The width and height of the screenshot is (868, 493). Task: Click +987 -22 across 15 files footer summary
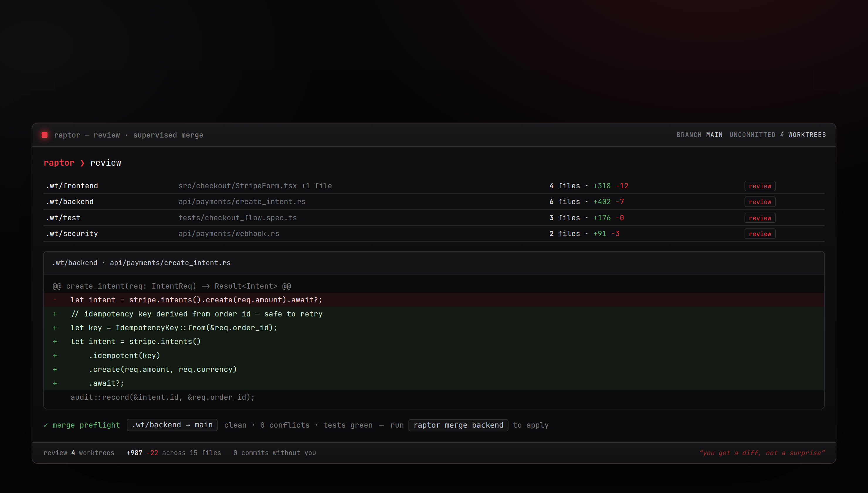tap(174, 453)
